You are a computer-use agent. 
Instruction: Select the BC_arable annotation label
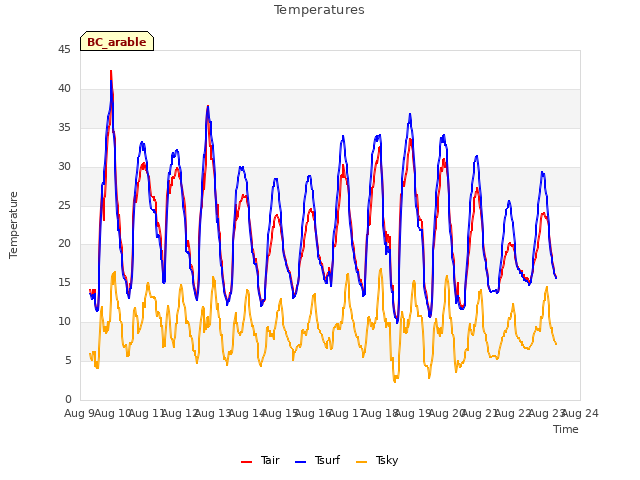117,41
